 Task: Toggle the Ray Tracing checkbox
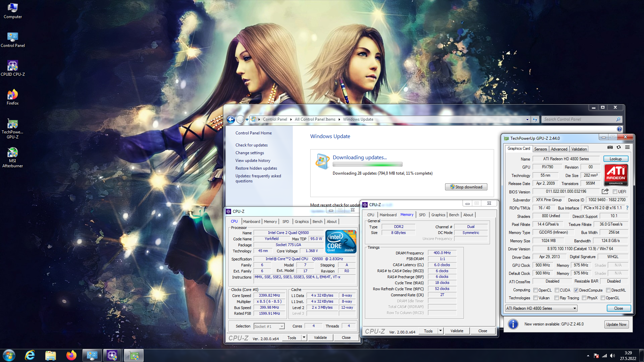(x=556, y=298)
